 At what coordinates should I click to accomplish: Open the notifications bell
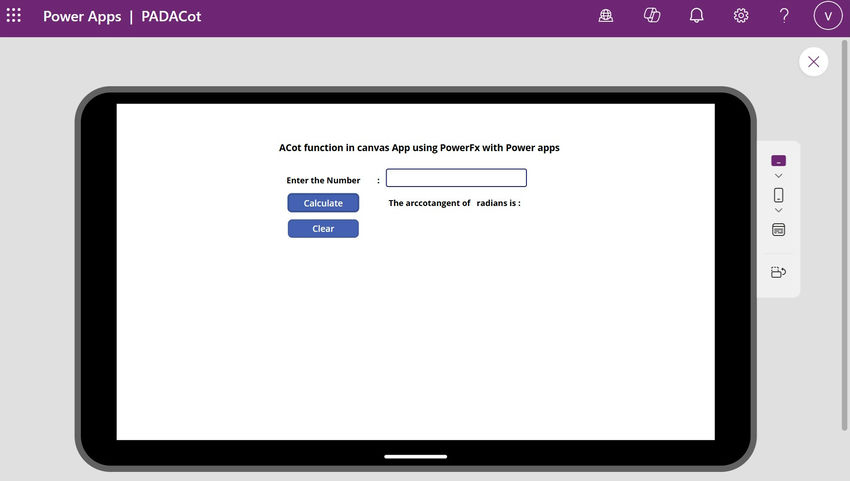696,16
